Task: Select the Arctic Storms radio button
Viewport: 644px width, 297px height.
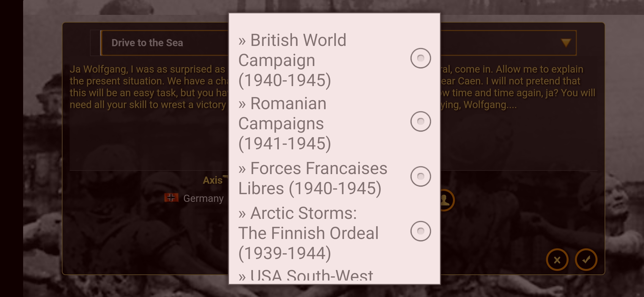Action: [420, 231]
